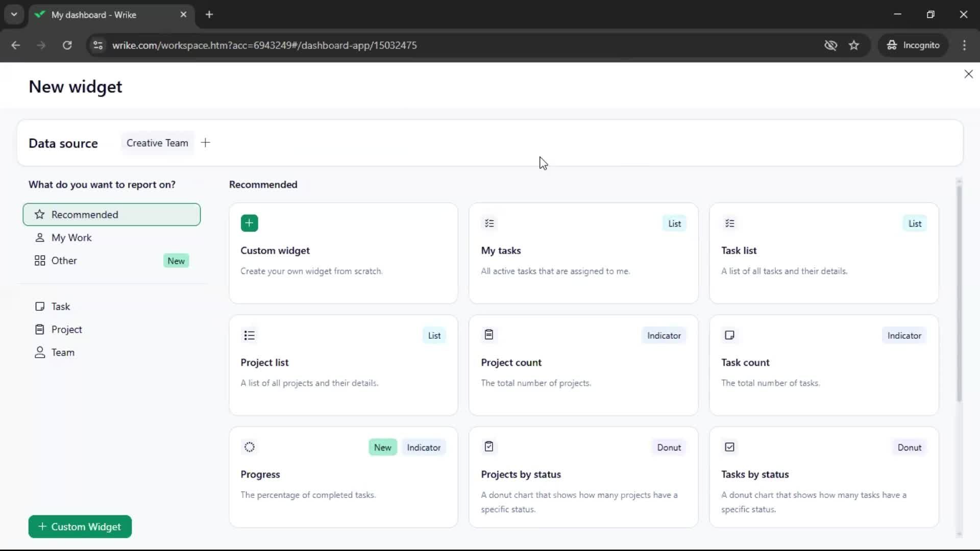
Task: Select the Other category
Action: (111, 260)
